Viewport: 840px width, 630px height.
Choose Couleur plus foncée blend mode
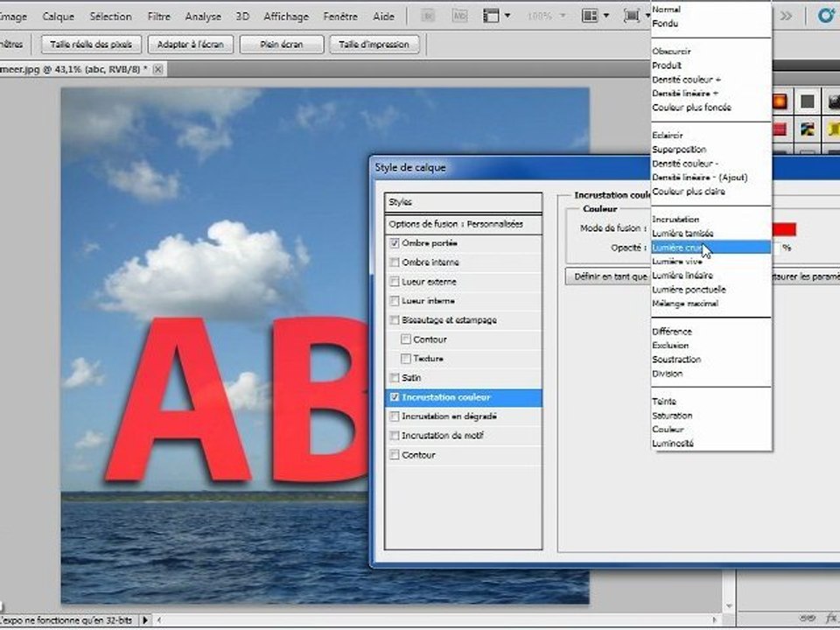tap(691, 107)
